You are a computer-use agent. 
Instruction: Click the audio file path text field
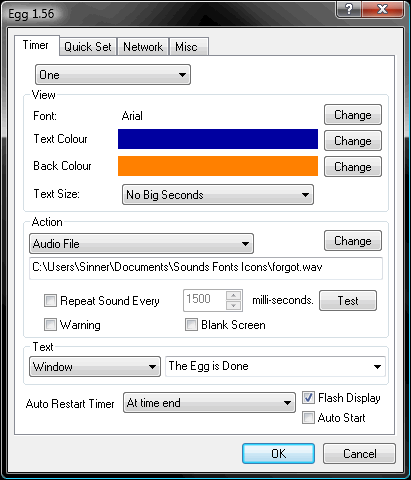click(x=206, y=268)
